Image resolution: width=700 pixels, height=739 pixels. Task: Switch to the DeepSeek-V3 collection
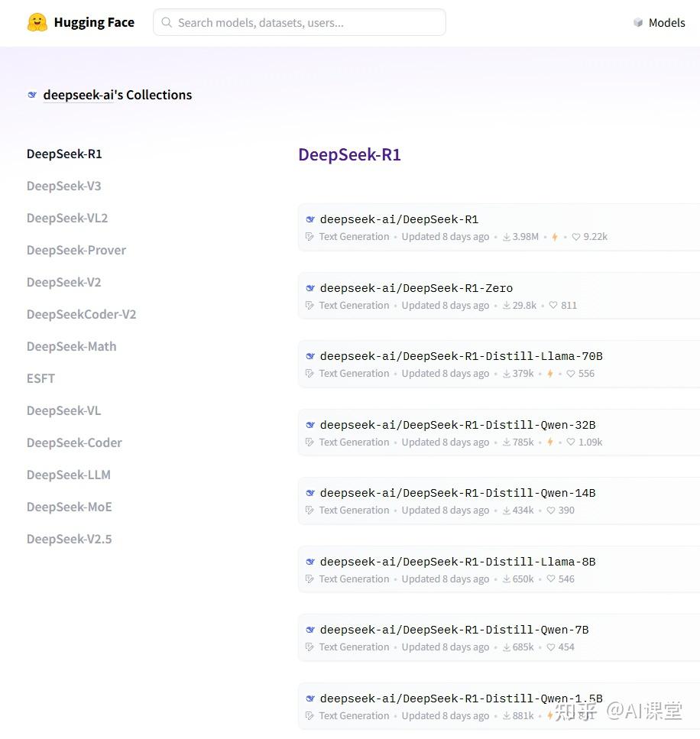(x=63, y=186)
